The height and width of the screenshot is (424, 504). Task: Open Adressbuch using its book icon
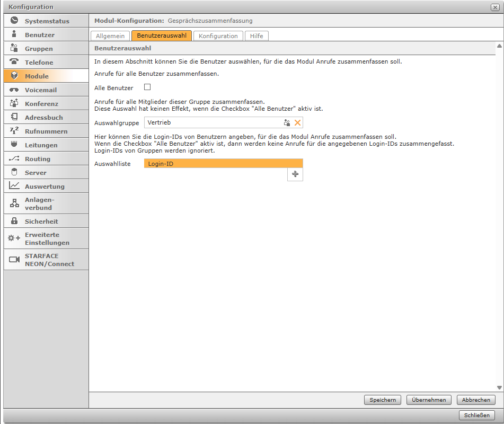pos(14,118)
